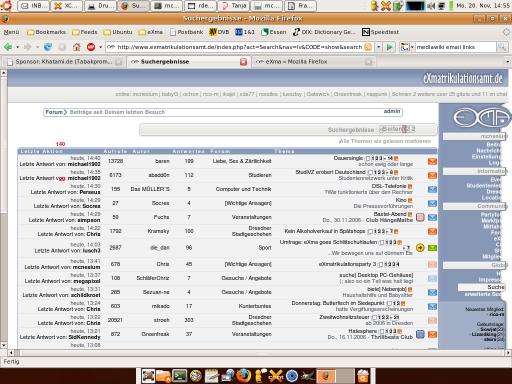Expand the URL history dropdown arrow
The image size is (512, 384).
tap(379, 47)
